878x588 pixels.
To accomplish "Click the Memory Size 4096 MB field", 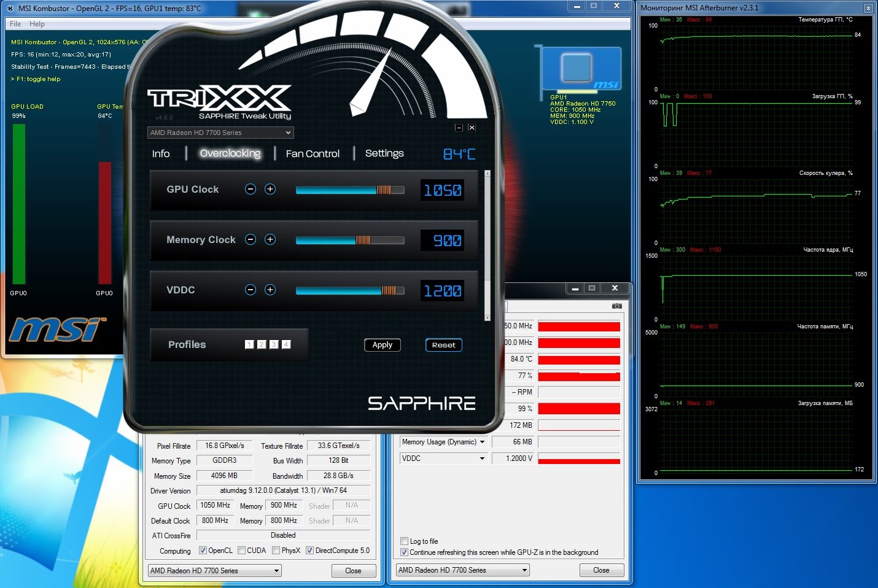I will (224, 476).
